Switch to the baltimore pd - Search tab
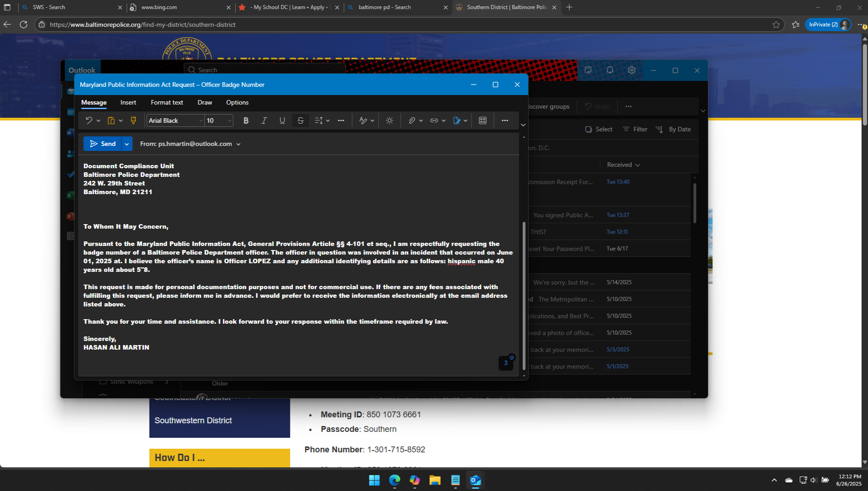 [x=397, y=7]
